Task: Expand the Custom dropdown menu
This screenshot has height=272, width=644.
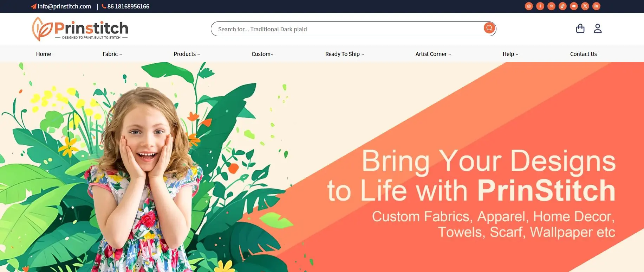Action: pos(262,54)
